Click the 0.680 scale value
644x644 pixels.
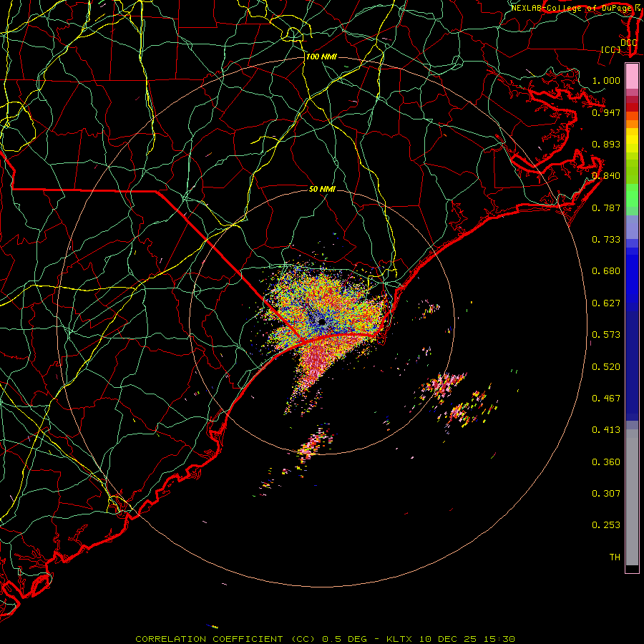pos(606,271)
